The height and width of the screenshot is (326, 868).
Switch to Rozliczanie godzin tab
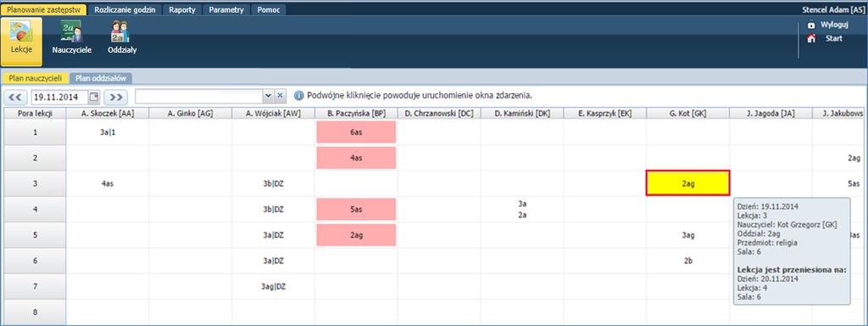(x=125, y=10)
